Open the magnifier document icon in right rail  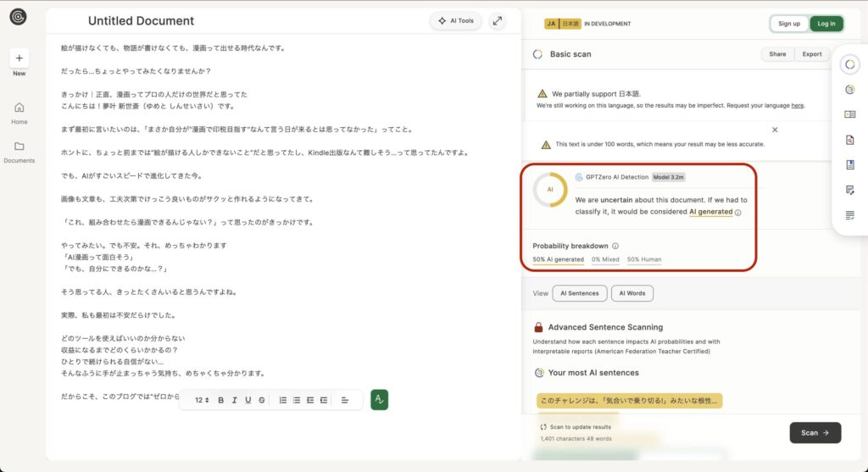(849, 140)
